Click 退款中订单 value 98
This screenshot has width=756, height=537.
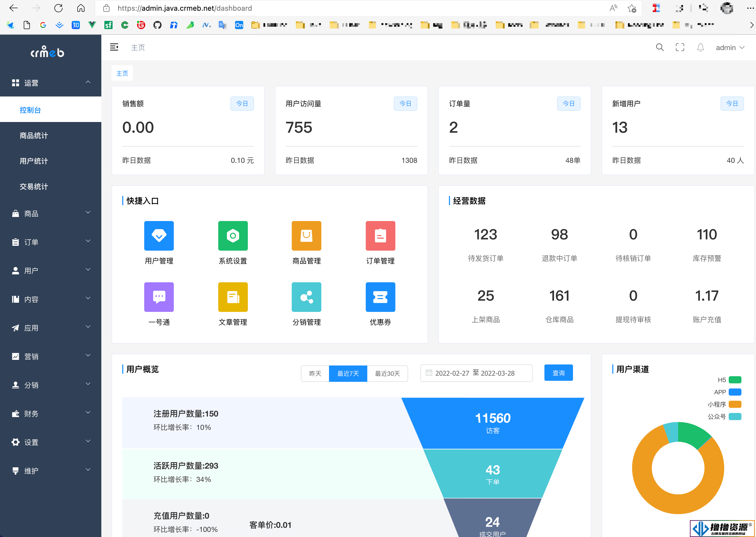coord(559,235)
